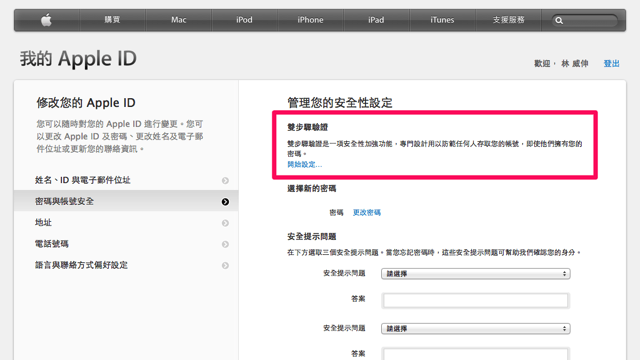Select 語言與聯絡方式偏好設定 in sidebar
The image size is (640, 360).
click(x=126, y=265)
